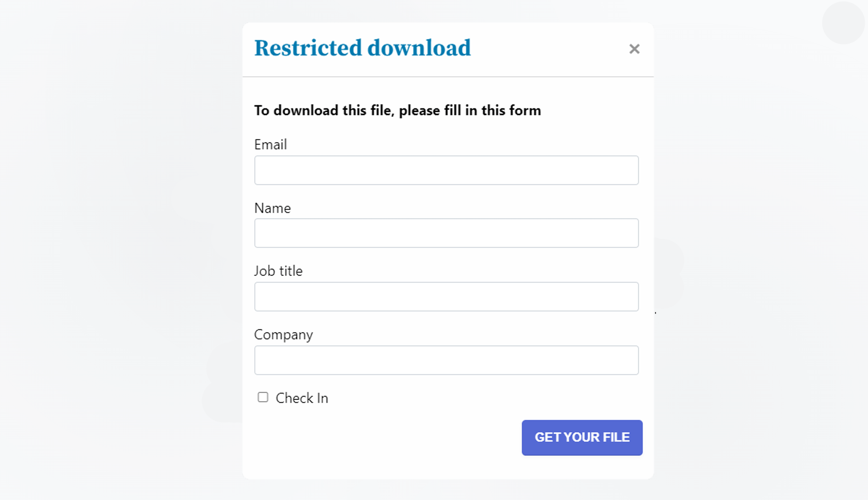Click the Company label text
The image size is (868, 500).
click(283, 335)
